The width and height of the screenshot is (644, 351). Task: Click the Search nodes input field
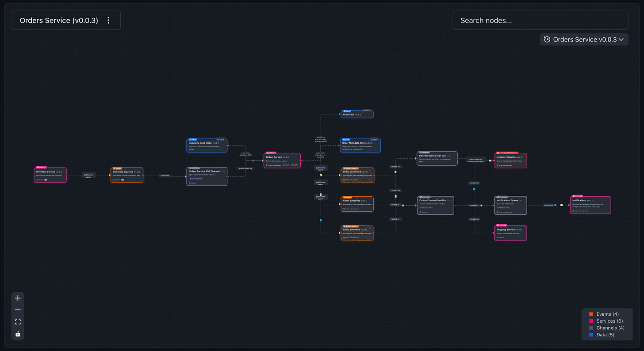click(540, 20)
